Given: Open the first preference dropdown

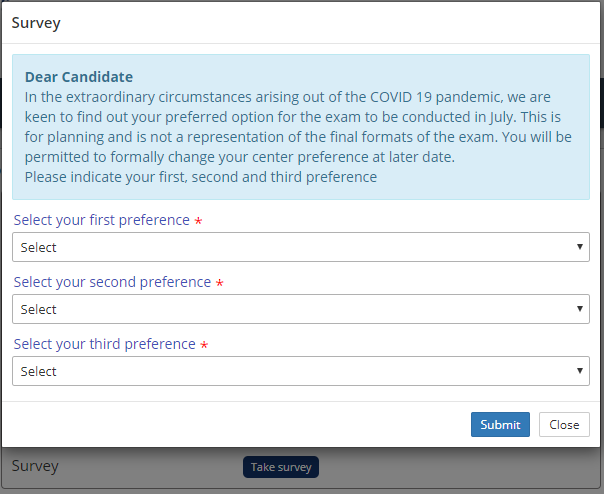Looking at the screenshot, I should (x=300, y=247).
